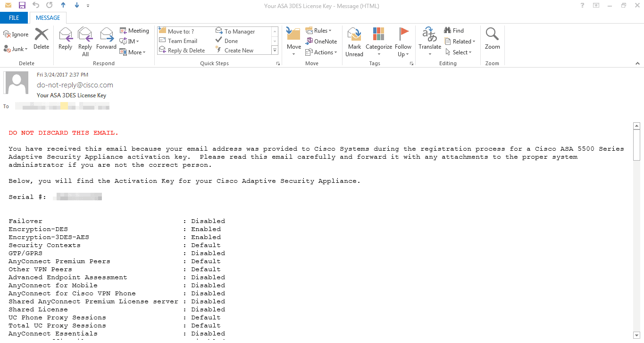Screen dimensions: 644x343
Task: Click the Serial # label
Action: click(27, 197)
